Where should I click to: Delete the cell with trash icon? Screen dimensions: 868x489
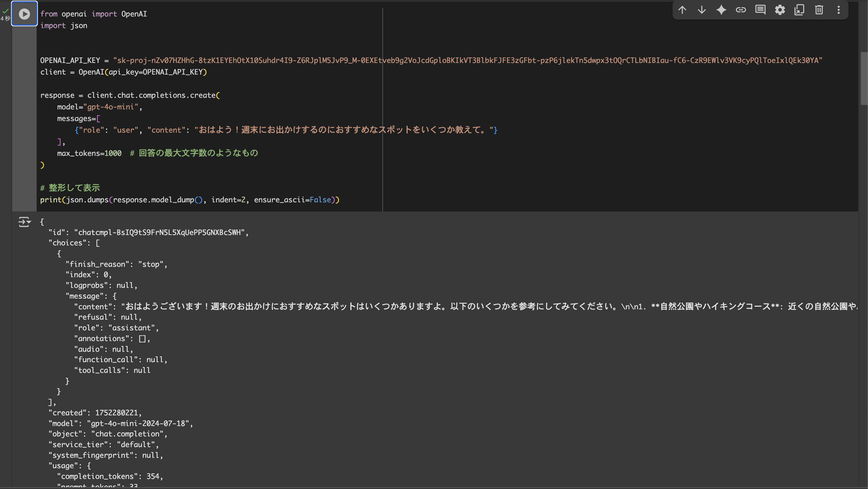tap(819, 10)
